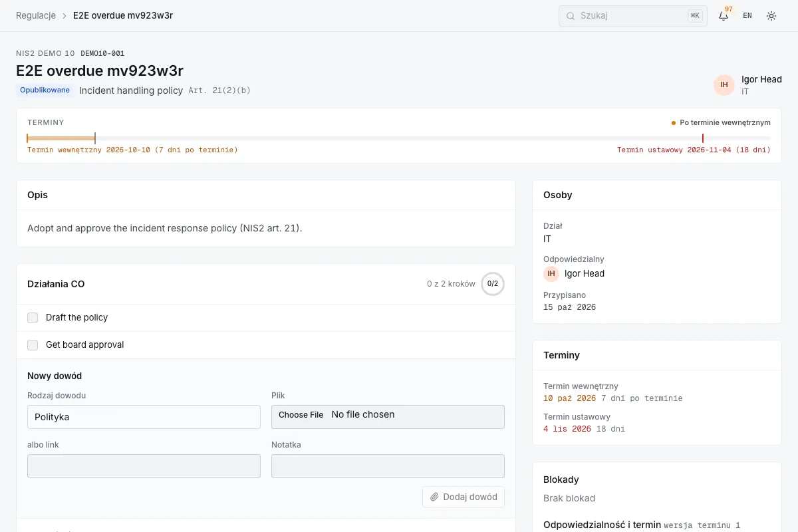The image size is (798, 532).
Task: Click the '4 lis 2026' statutory deadline date
Action: click(x=567, y=429)
